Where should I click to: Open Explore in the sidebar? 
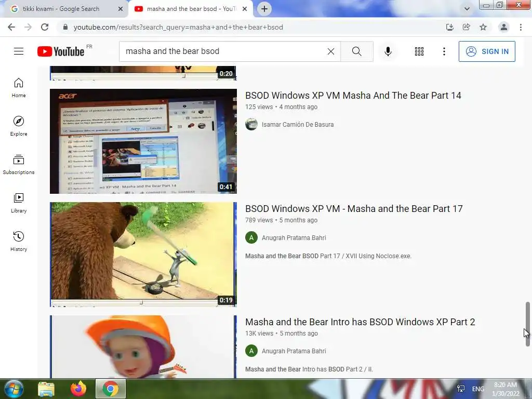coord(19,126)
